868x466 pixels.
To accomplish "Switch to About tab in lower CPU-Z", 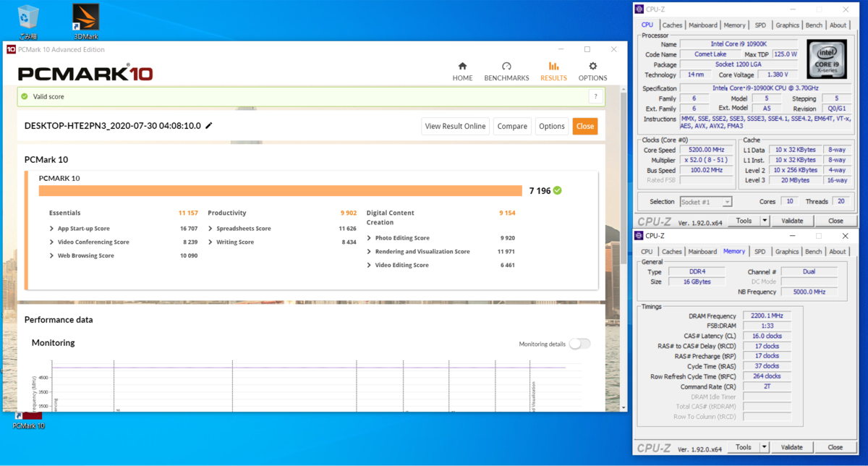I will (x=838, y=252).
